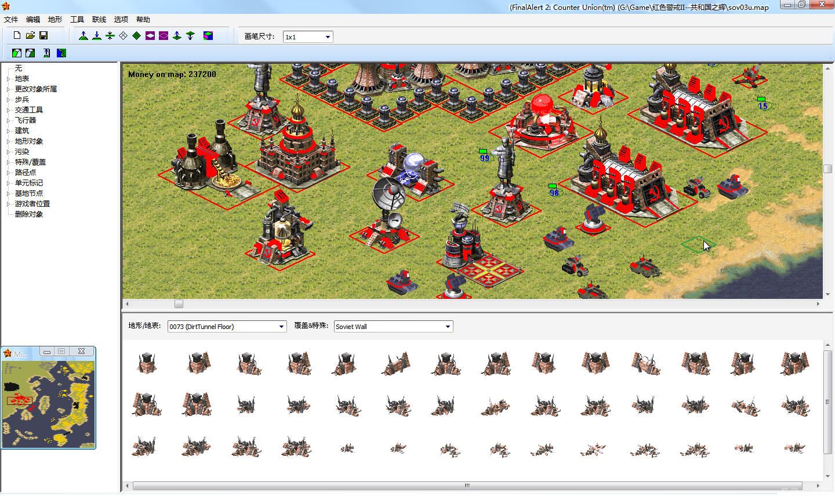Pick the first wall tile in the middle row
The height and width of the screenshot is (504, 835).
tap(147, 404)
